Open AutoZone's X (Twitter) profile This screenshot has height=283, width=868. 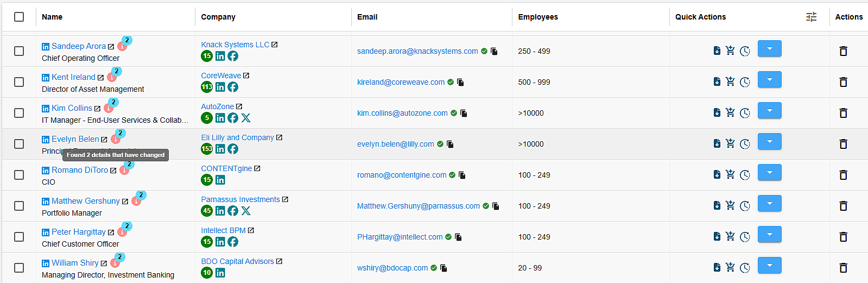click(246, 118)
